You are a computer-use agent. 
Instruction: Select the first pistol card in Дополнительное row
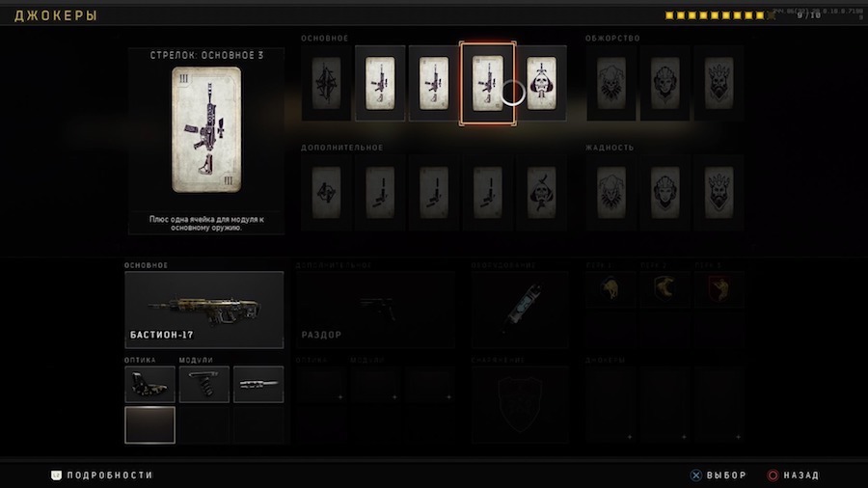[380, 192]
